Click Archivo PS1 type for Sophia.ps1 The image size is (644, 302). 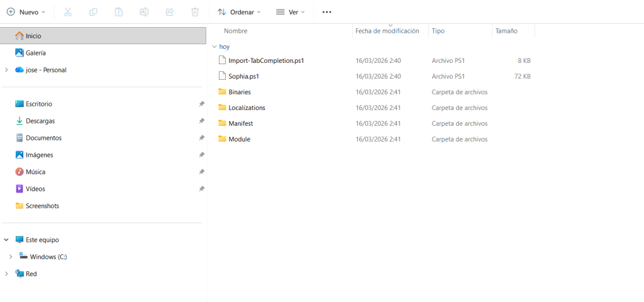[x=448, y=76]
